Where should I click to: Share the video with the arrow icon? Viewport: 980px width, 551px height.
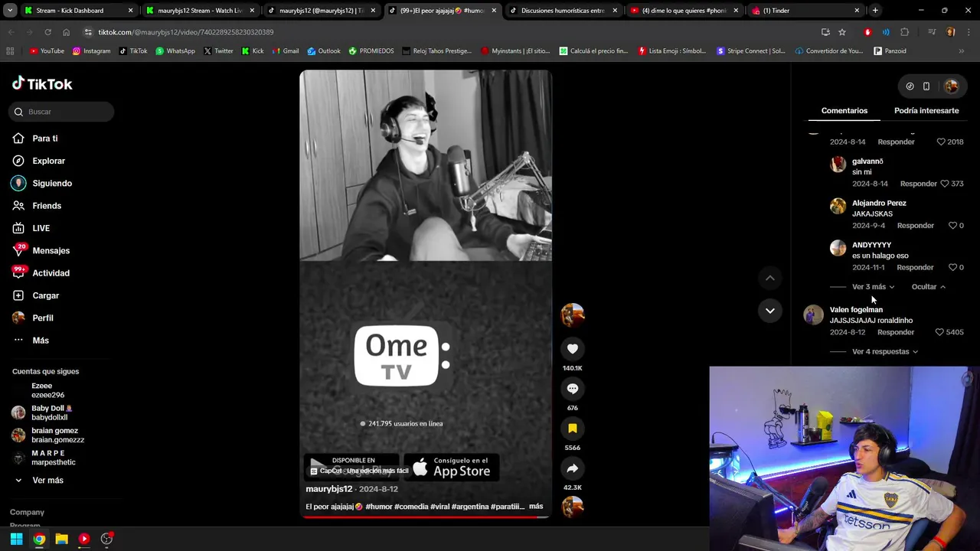(x=572, y=468)
